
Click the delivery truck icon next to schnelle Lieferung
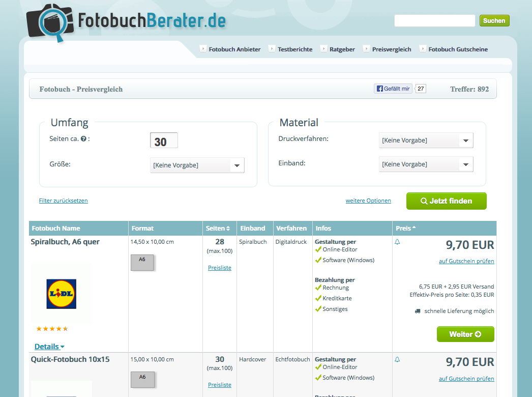pos(418,311)
